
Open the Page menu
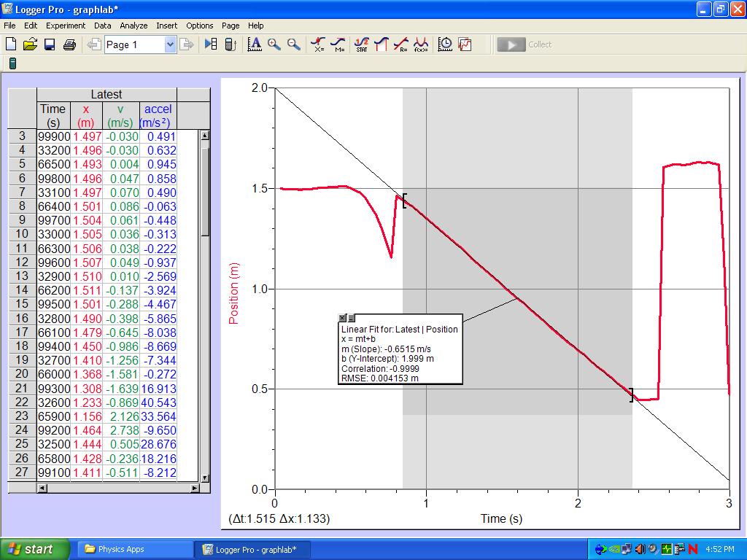pyautogui.click(x=231, y=26)
